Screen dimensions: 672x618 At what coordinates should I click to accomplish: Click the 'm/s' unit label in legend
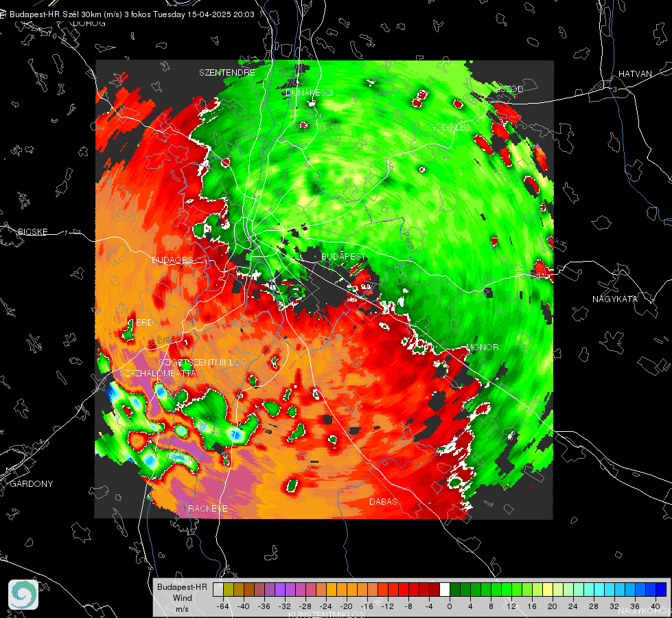pyautogui.click(x=182, y=608)
